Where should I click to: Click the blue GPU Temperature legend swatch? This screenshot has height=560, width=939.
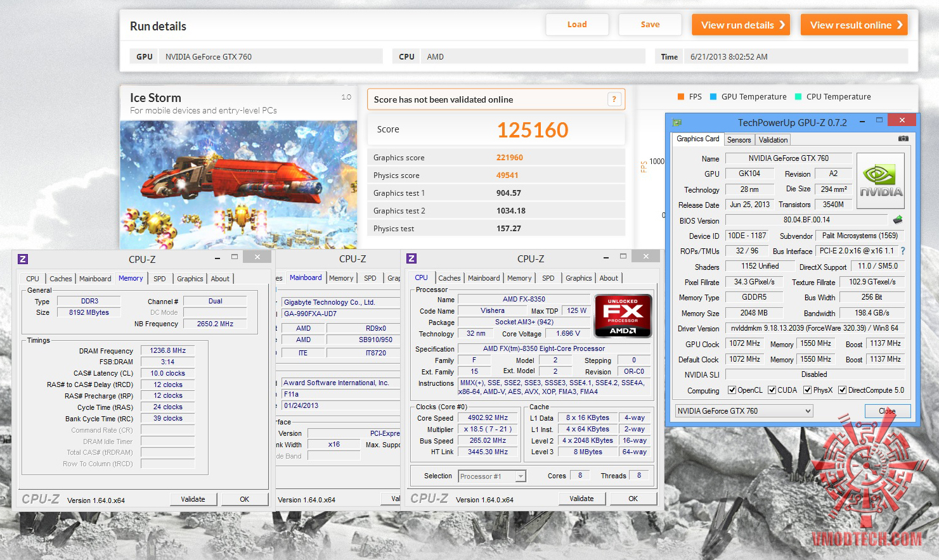point(713,97)
